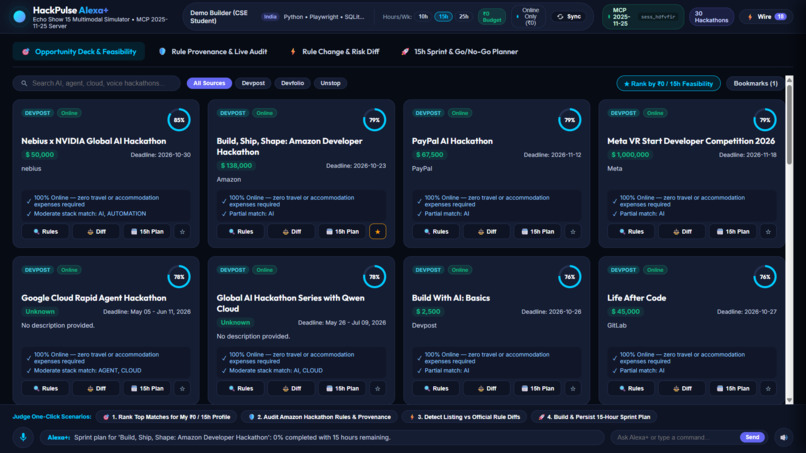Filter by Unstop source

tap(331, 83)
